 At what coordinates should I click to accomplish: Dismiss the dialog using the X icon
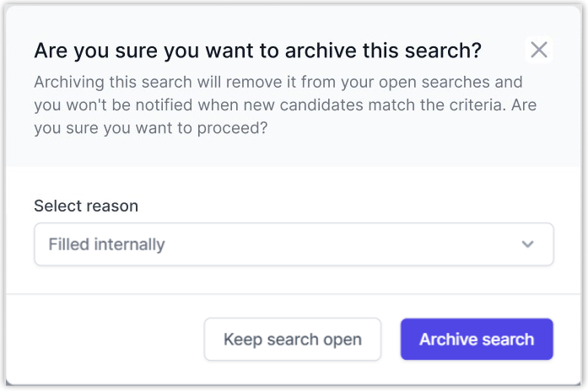point(538,50)
